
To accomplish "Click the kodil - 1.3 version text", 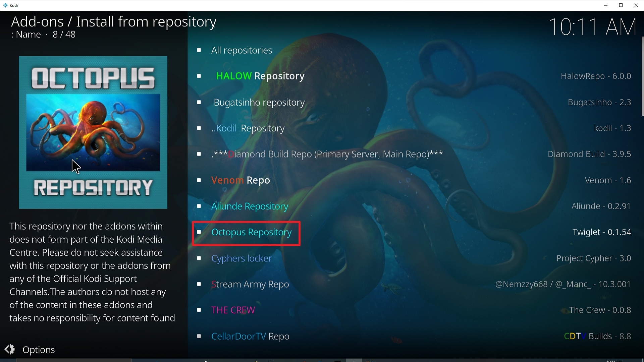I will (x=612, y=128).
